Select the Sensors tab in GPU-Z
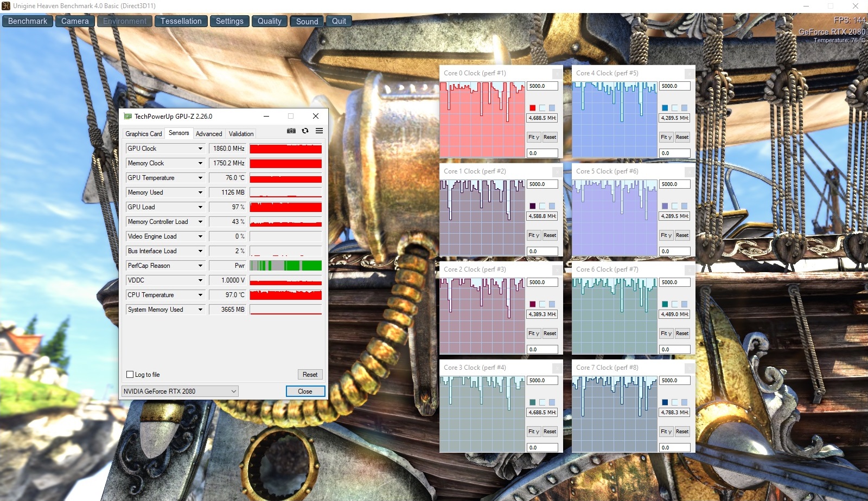Screen dimensions: 868x501 click(x=179, y=133)
